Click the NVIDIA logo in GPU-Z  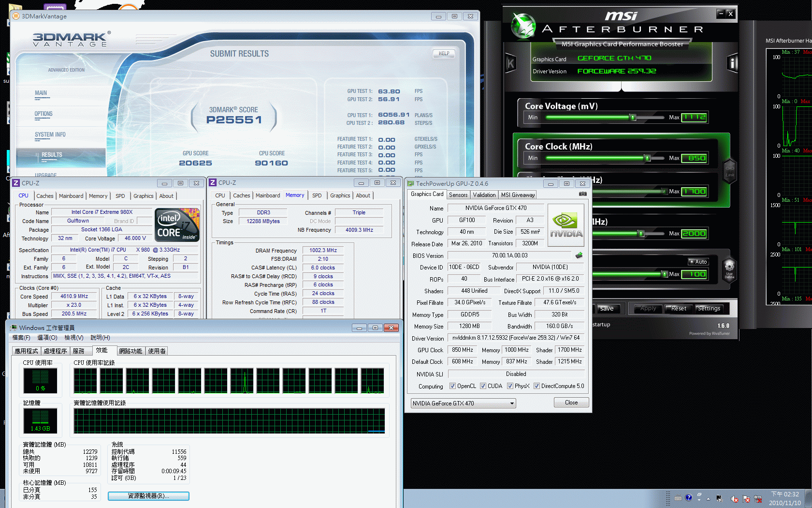[565, 225]
